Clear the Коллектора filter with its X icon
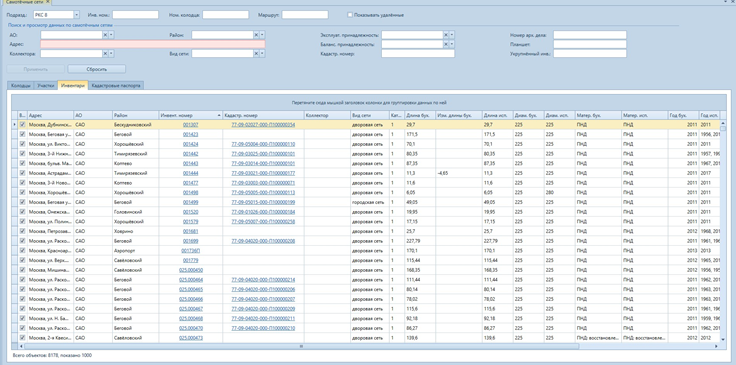736x365 pixels. pyautogui.click(x=105, y=53)
